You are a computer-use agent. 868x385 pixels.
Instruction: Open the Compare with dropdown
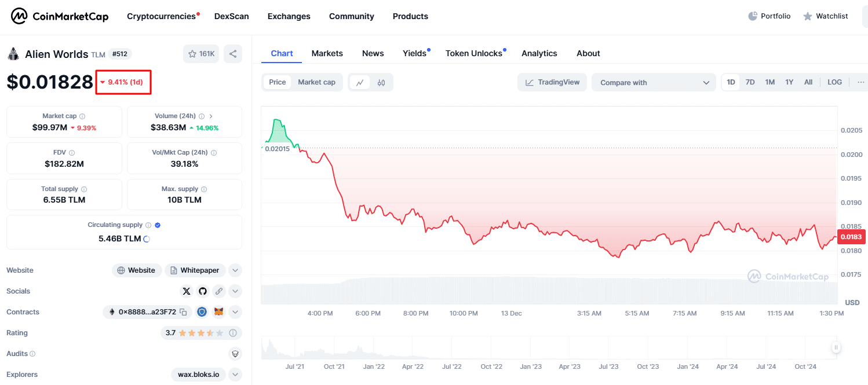coord(654,82)
